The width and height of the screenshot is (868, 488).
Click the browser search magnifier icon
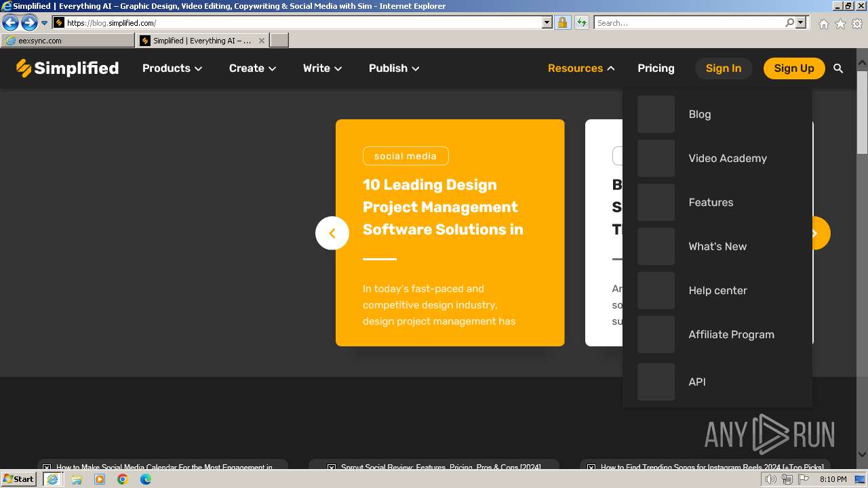(x=789, y=22)
